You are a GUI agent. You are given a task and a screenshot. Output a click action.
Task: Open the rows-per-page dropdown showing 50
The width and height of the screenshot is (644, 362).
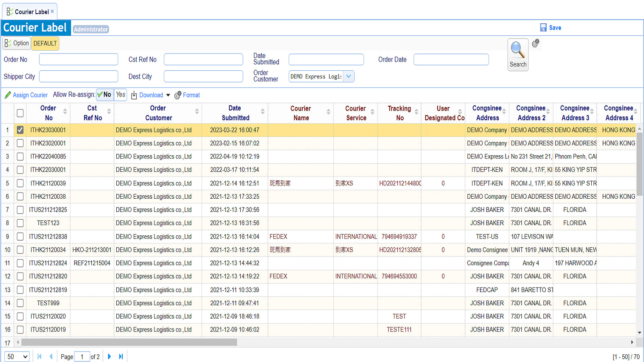point(17,356)
